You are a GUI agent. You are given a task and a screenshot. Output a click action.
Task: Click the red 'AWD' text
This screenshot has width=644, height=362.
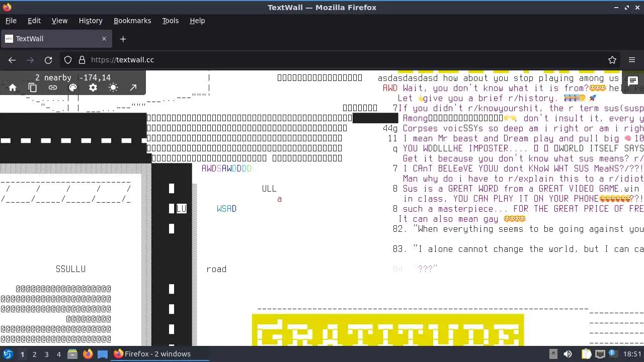click(390, 88)
